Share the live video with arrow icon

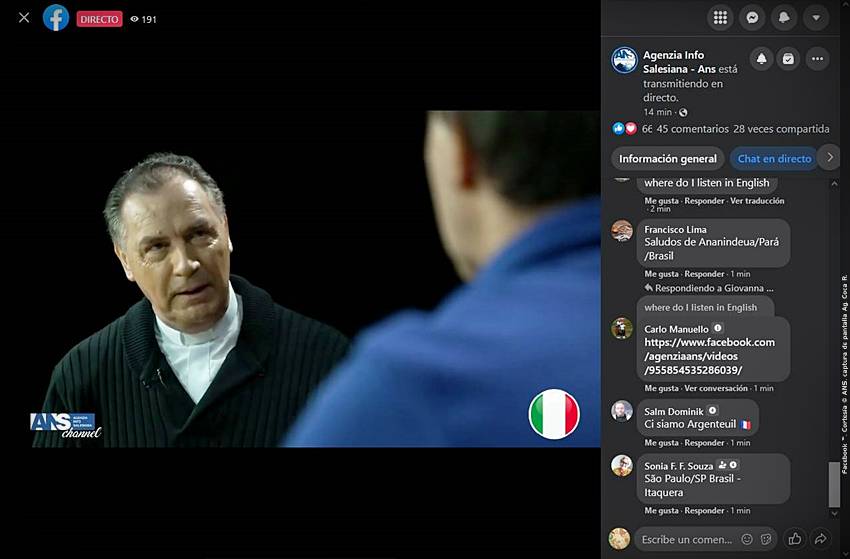click(x=821, y=538)
